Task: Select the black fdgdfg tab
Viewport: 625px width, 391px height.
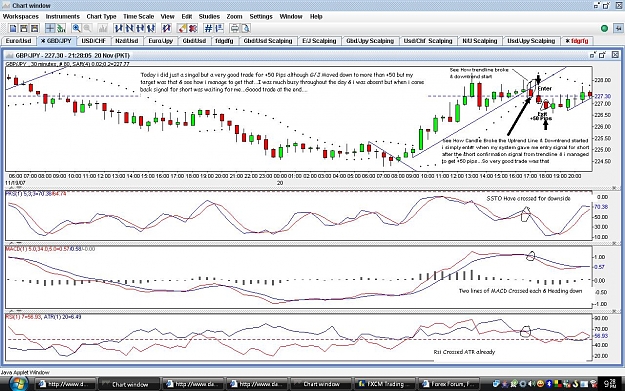Action: (x=224, y=41)
